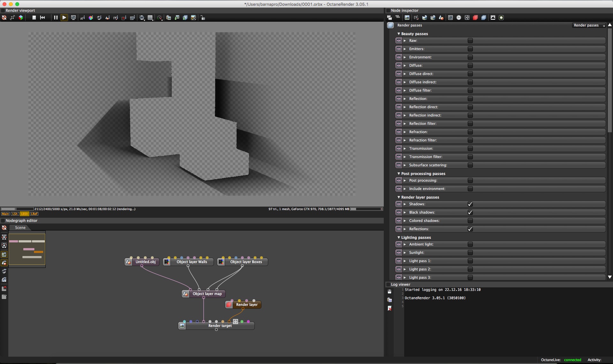The height and width of the screenshot is (364, 613).
Task: Select the white balance color picker
Action: pos(91,18)
